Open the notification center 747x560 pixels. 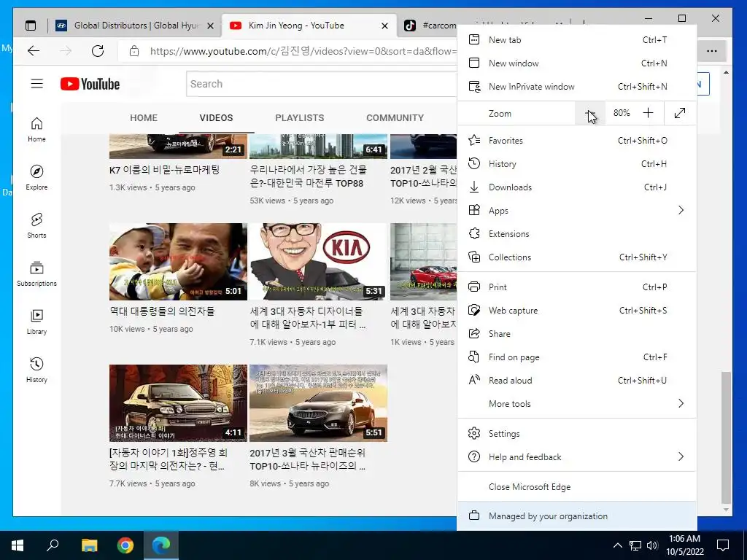(x=723, y=545)
